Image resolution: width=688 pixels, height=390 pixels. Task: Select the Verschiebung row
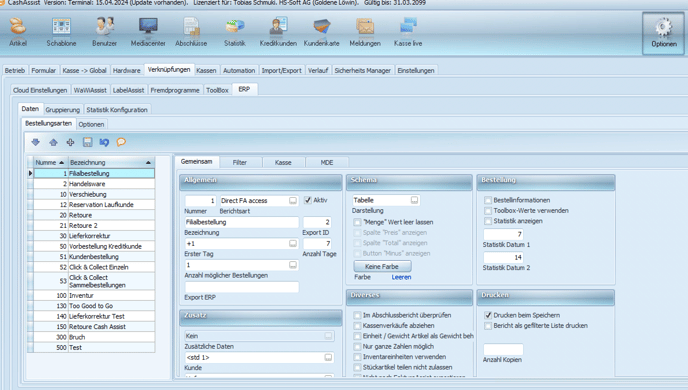[94, 194]
